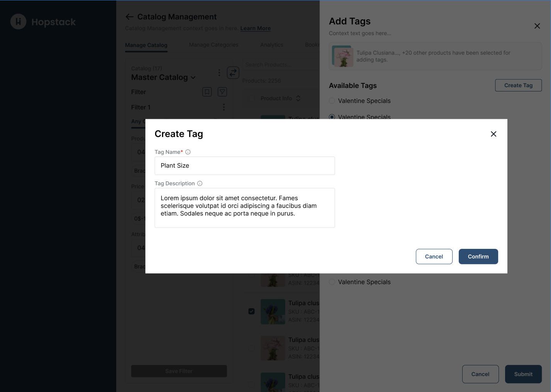Click the swap catalog arrows icon
Screen dimensions: 551x392
pos(233,73)
